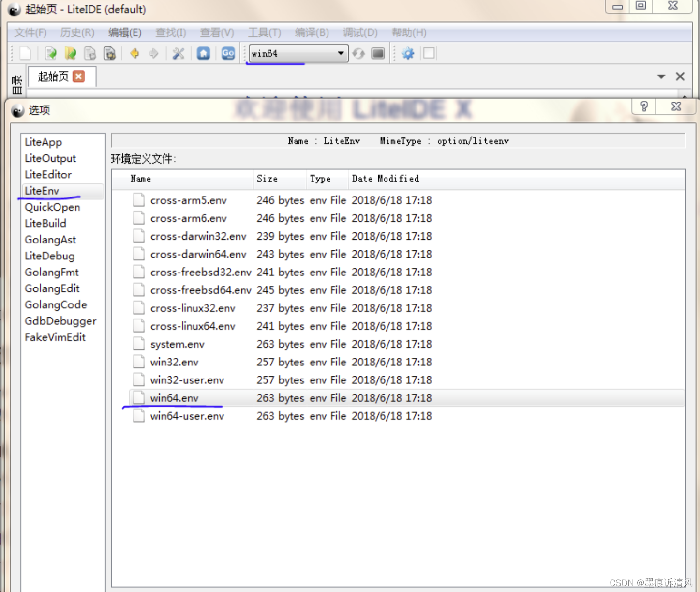This screenshot has height=592, width=700.
Task: Close the 选项 dialog window
Action: pos(676,106)
